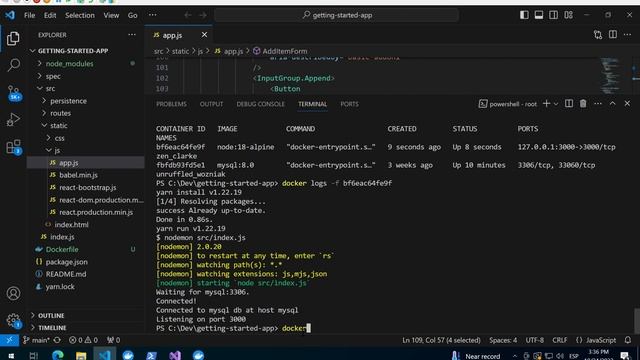Collapse the src folder
Viewport: 640px width, 360px height.
click(50, 89)
